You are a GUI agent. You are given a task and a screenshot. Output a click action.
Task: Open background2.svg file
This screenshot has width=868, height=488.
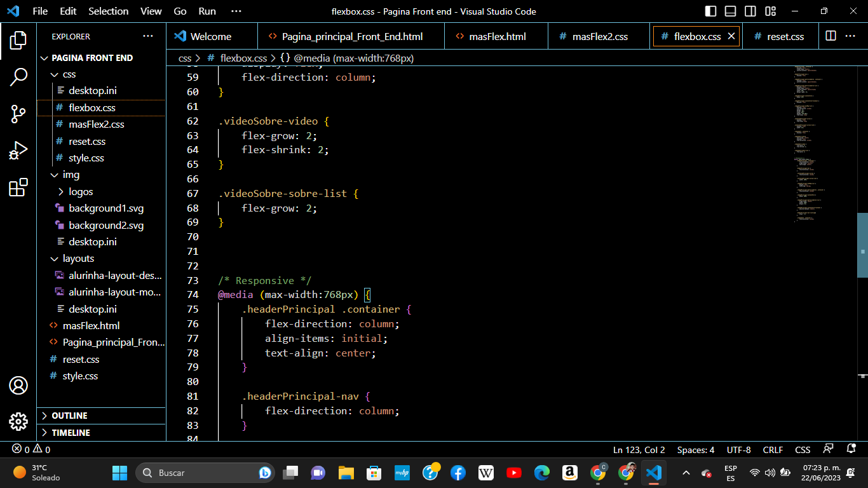click(x=101, y=225)
